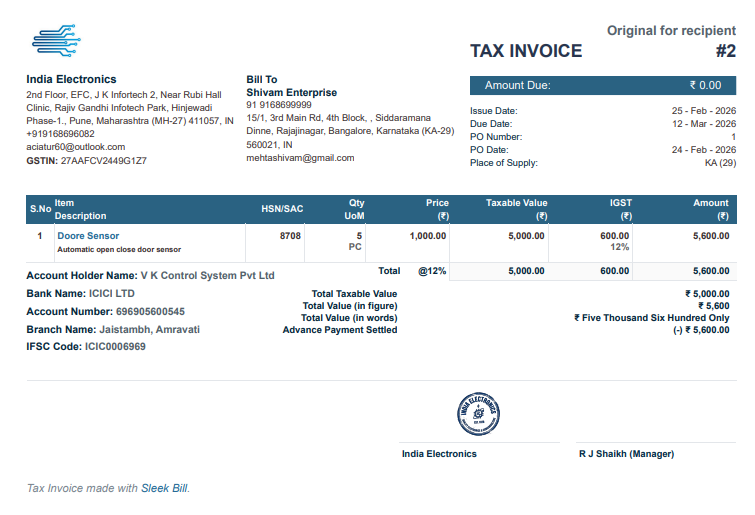Click the HSN/SAC column header
Viewport: 755px width, 515px height.
pos(282,209)
